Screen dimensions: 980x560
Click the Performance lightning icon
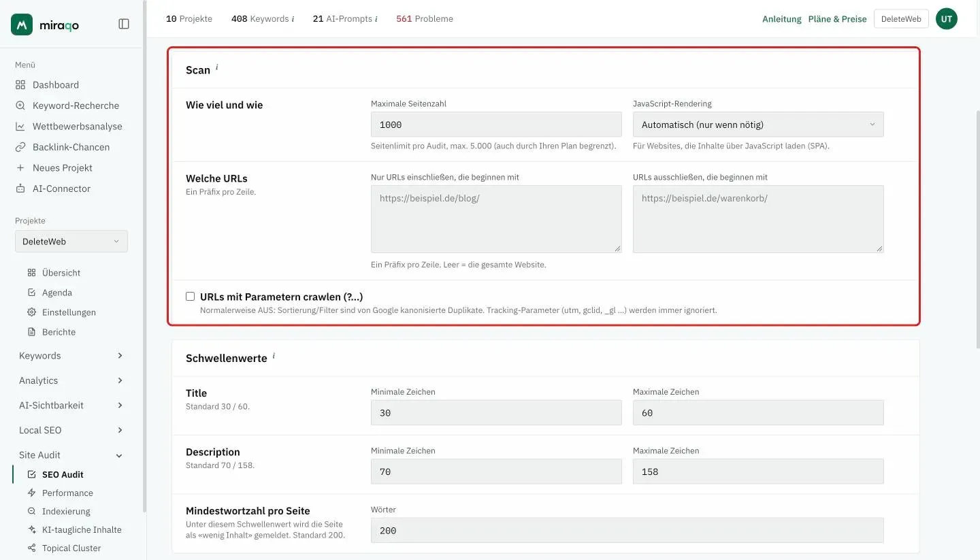pos(31,493)
